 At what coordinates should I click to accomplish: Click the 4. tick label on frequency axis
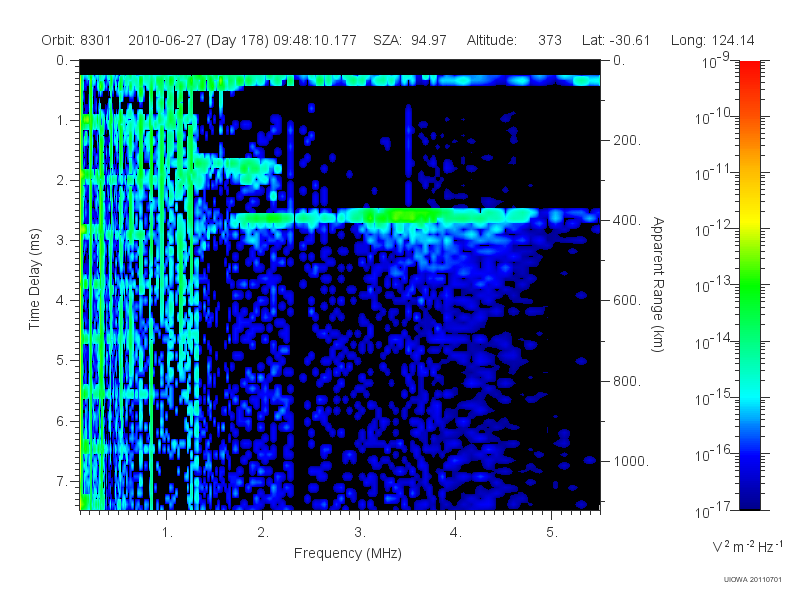click(456, 533)
